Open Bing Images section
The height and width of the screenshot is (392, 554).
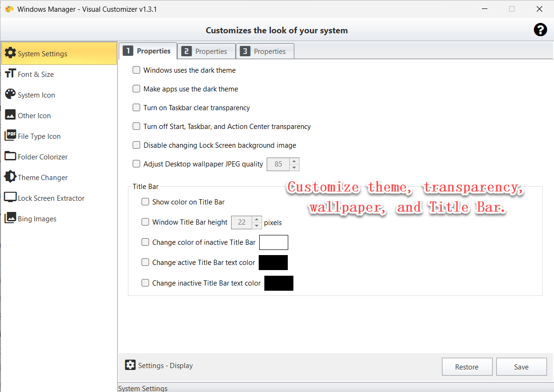pyautogui.click(x=59, y=219)
